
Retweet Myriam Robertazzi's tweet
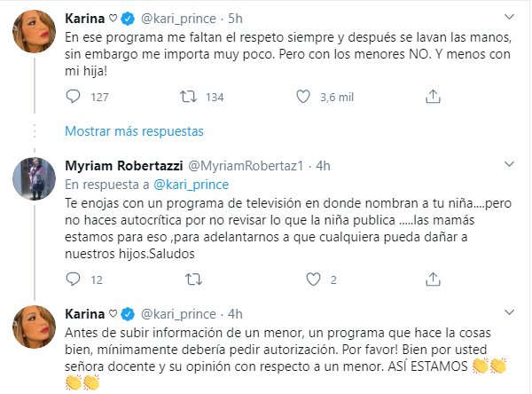pos(187,280)
